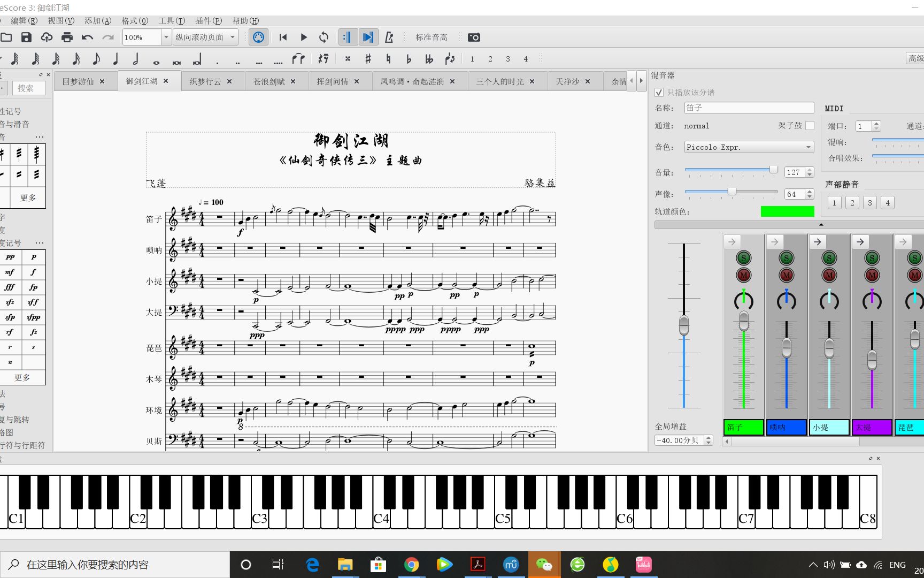Open the 编辑 menu
Image resolution: width=924 pixels, height=578 pixels.
pyautogui.click(x=24, y=20)
